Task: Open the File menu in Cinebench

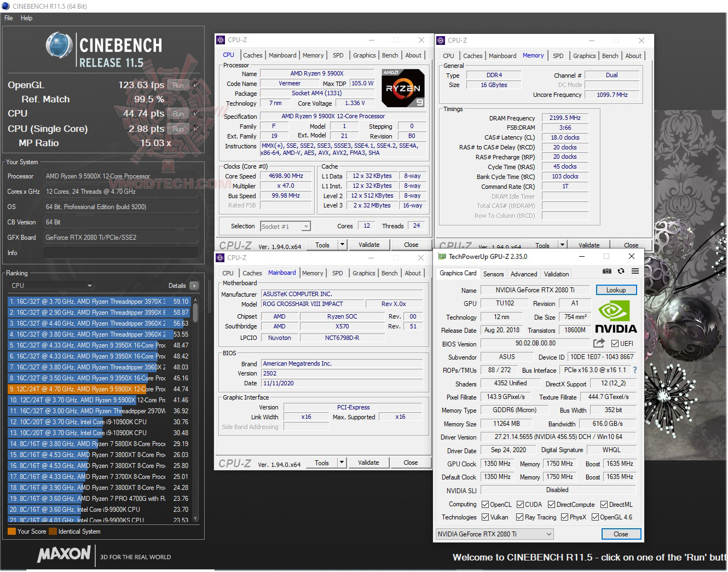Action: tap(9, 18)
